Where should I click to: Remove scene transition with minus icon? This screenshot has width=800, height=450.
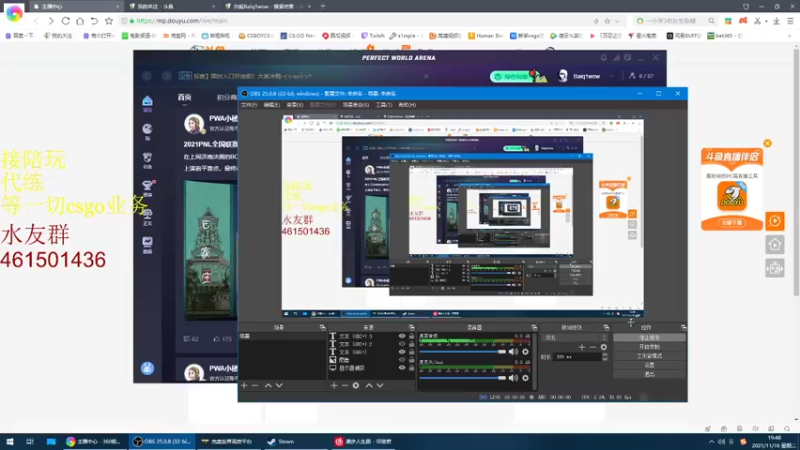(x=592, y=347)
